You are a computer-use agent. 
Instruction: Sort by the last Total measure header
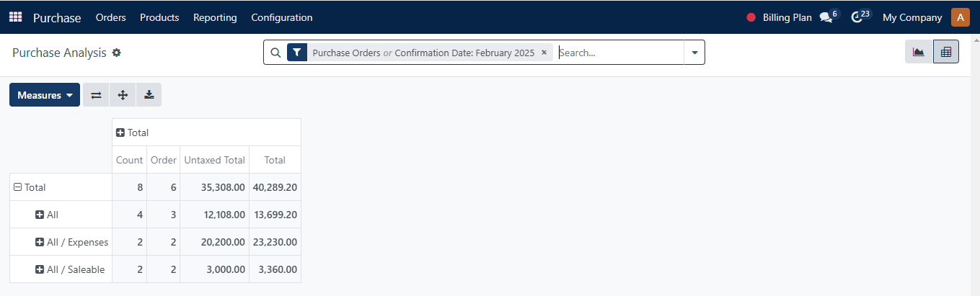[x=275, y=160]
